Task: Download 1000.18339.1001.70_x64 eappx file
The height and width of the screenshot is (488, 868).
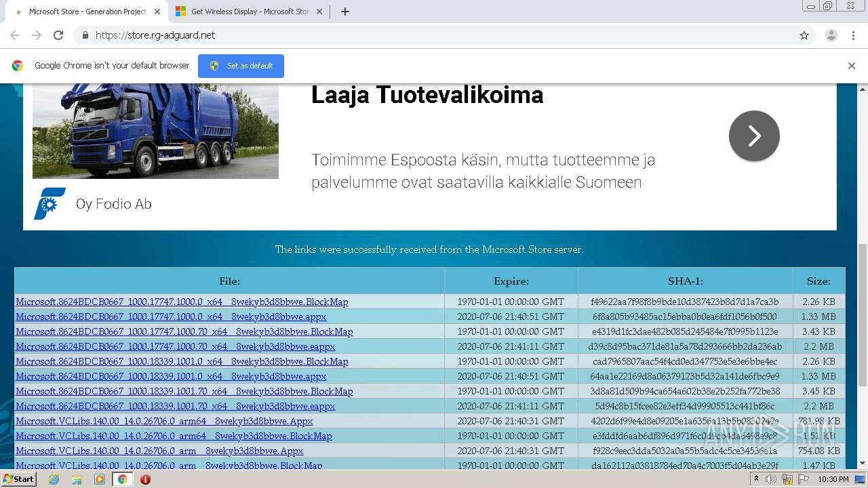Action: [x=176, y=406]
